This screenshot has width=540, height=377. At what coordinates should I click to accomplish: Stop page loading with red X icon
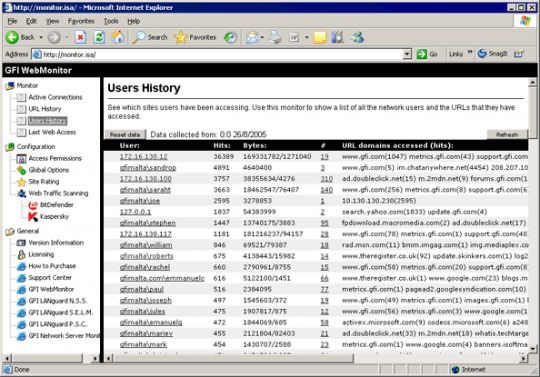[80, 37]
